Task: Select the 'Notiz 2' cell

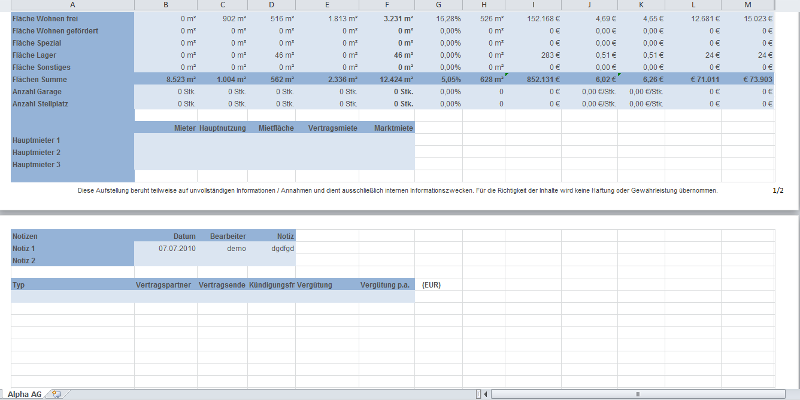Action: click(x=72, y=260)
